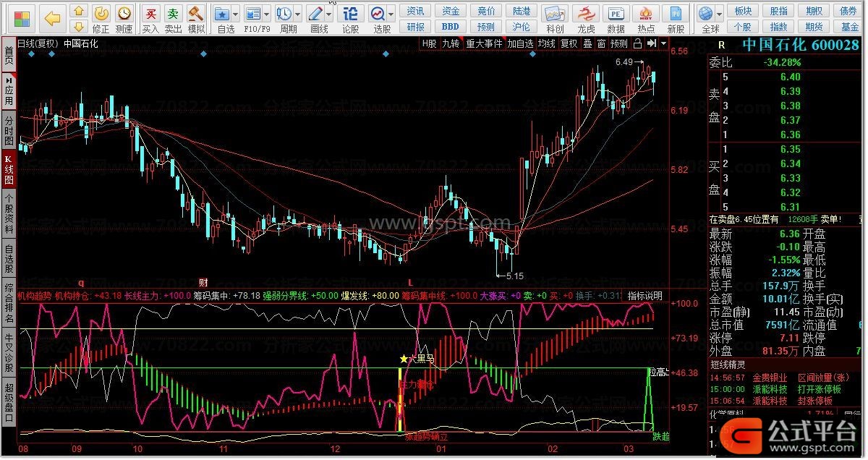This screenshot has height=460, width=868.
Task: Open the 新股 IPO icon
Action: pos(676,19)
